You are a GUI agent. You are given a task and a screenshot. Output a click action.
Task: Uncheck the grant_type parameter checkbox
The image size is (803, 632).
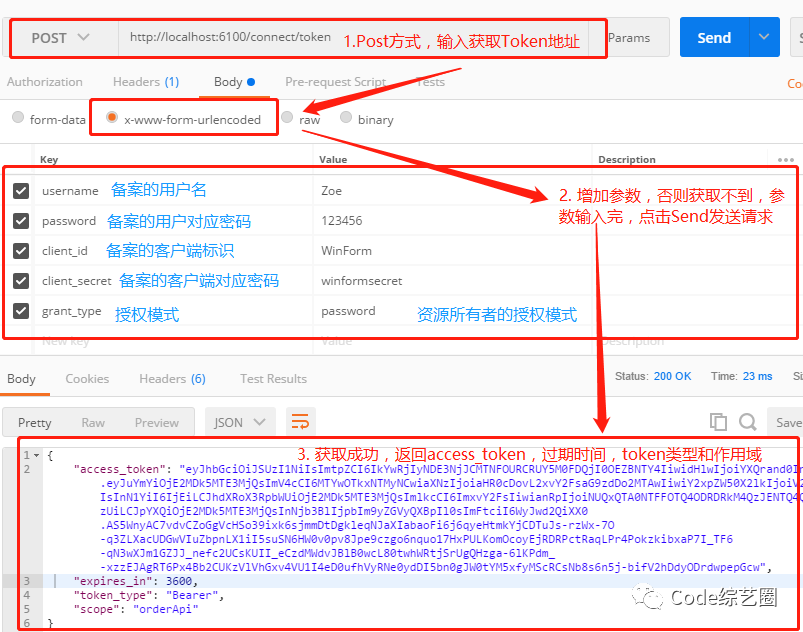coord(20,310)
